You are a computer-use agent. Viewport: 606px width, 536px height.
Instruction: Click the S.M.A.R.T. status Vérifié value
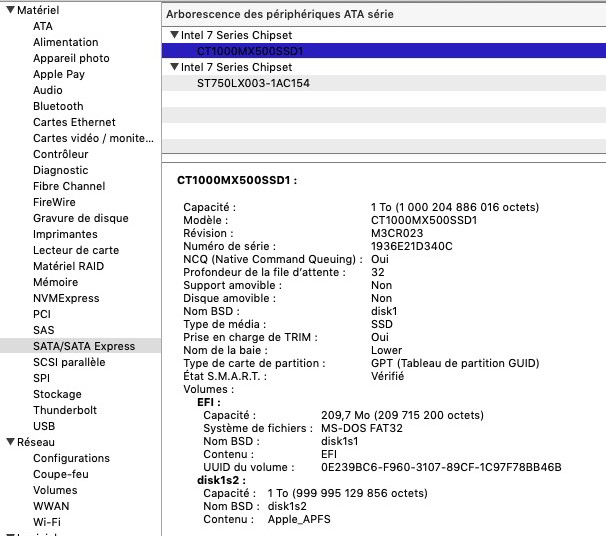click(x=387, y=376)
